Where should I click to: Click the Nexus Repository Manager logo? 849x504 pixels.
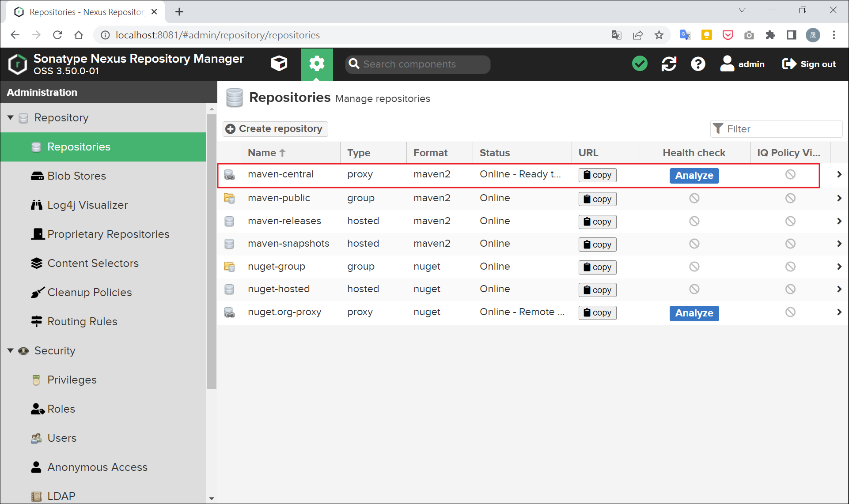pyautogui.click(x=17, y=64)
